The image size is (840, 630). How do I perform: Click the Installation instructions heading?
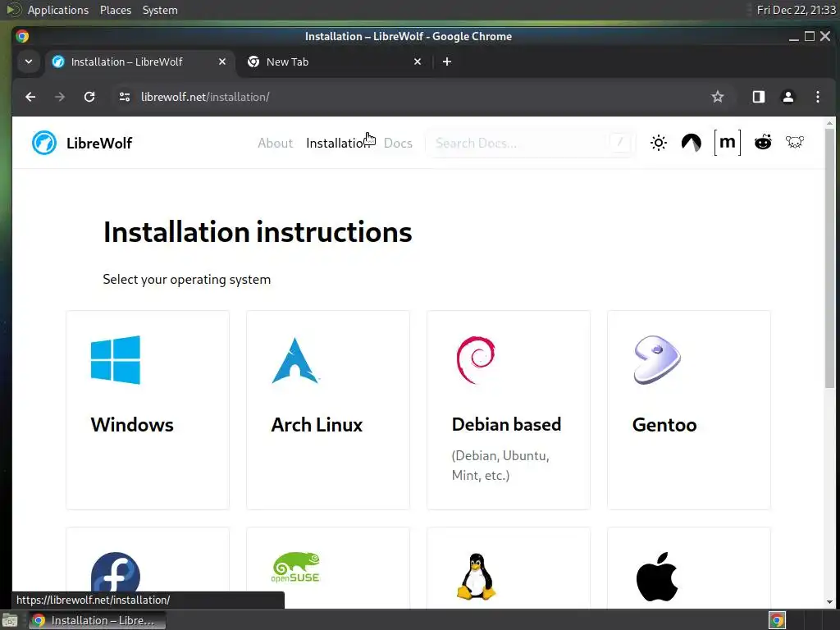click(258, 232)
